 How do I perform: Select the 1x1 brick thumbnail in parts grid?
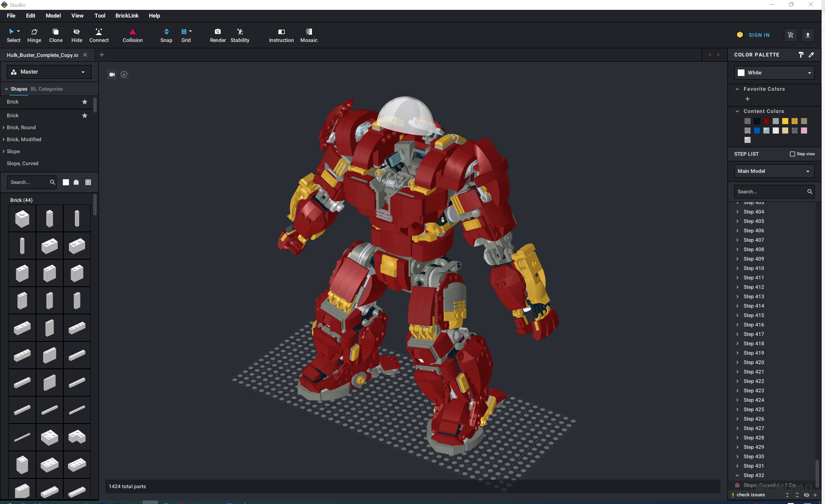coord(22,219)
